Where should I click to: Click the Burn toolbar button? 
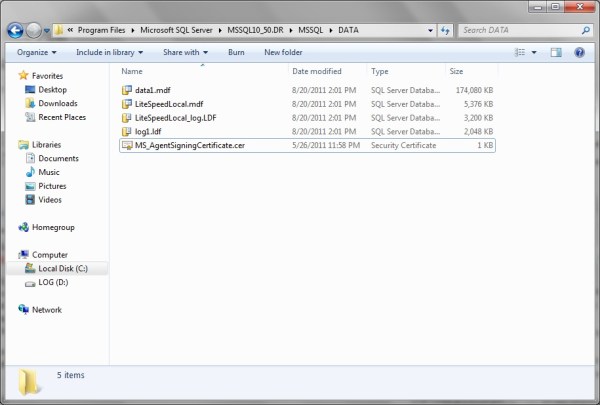236,52
